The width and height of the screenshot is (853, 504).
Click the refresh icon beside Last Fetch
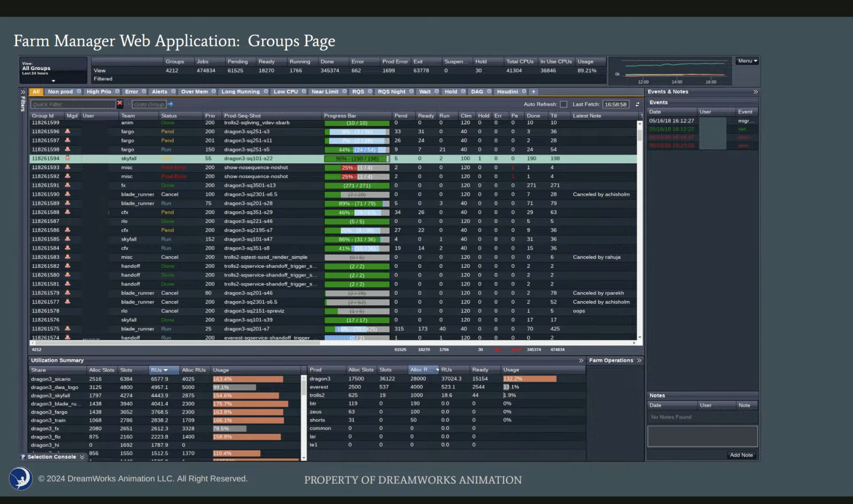(637, 104)
